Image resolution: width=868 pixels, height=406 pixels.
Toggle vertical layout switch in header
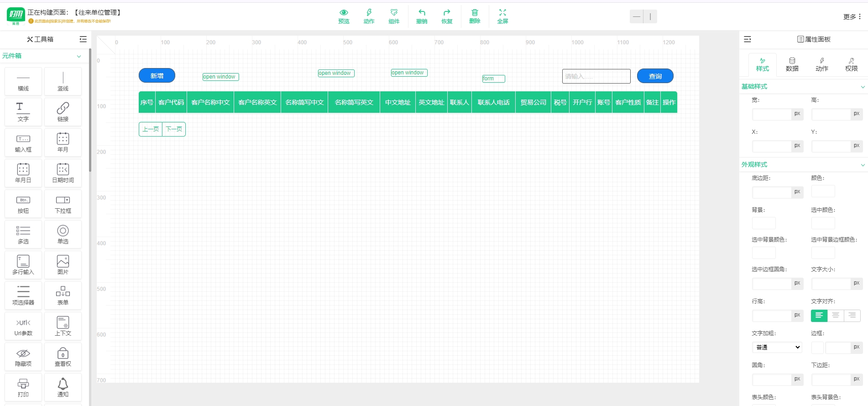pyautogui.click(x=650, y=16)
